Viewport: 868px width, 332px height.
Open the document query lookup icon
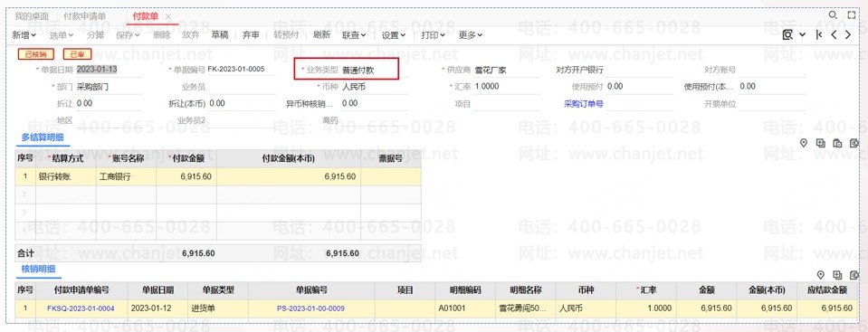787,35
